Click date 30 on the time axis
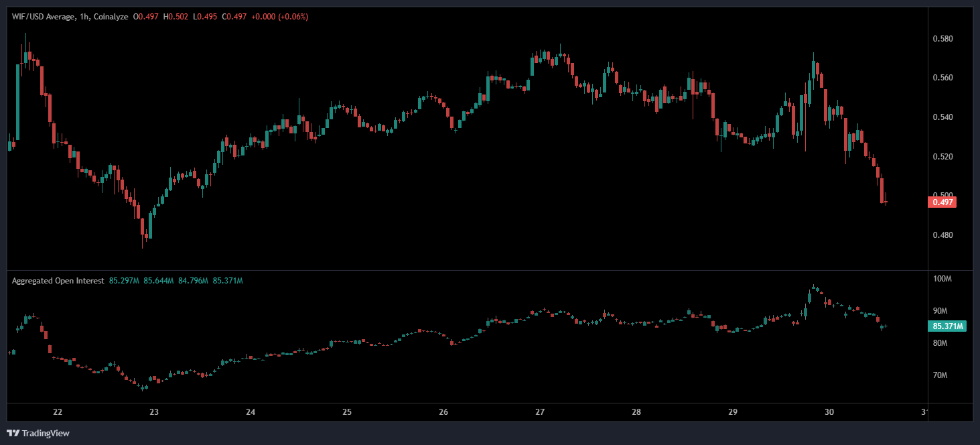The image size is (980, 445). 829,411
